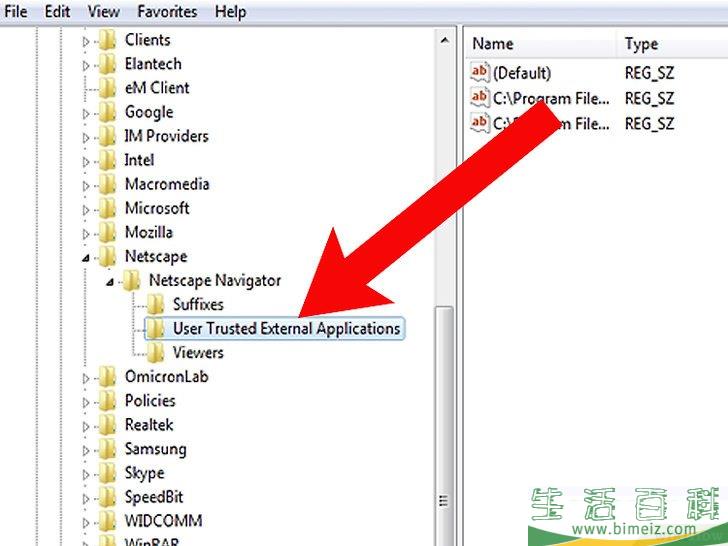Collapse the Netscape Navigator node
The height and width of the screenshot is (546, 728).
pos(110,281)
